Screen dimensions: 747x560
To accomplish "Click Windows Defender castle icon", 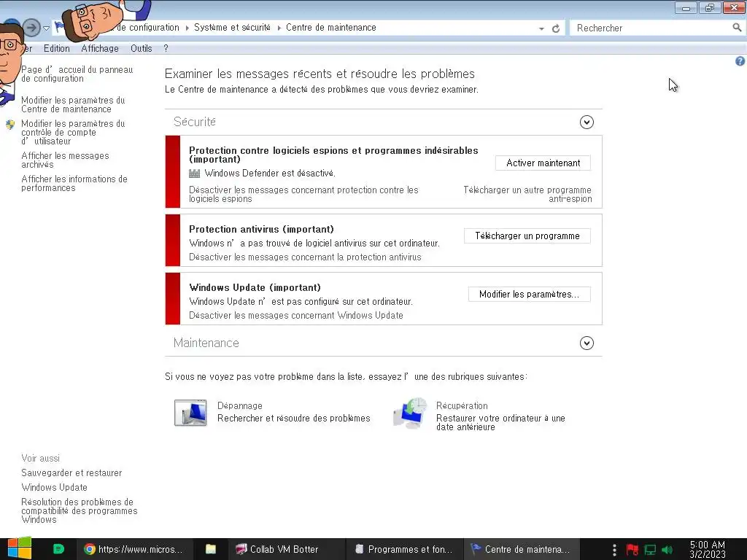I will click(x=194, y=174).
